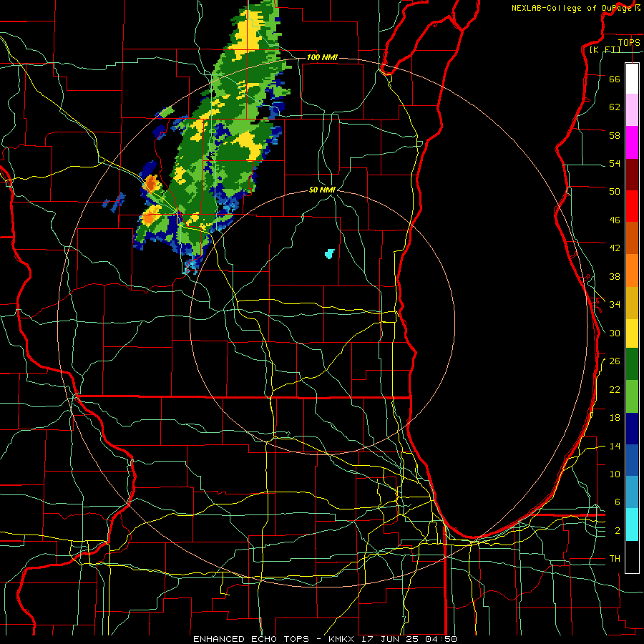Click the 54 legend value
The height and width of the screenshot is (644, 644).
[615, 163]
